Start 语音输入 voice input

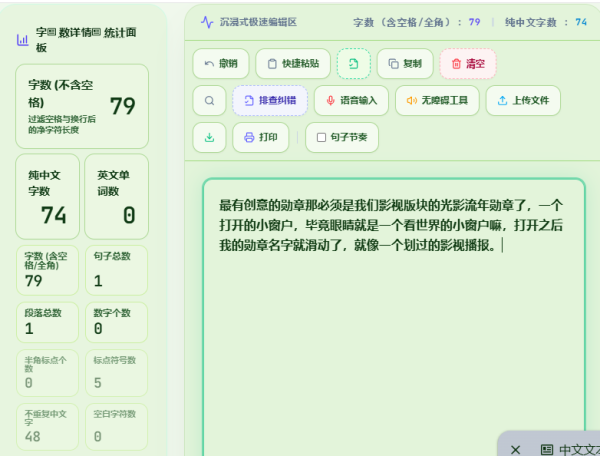tap(351, 101)
